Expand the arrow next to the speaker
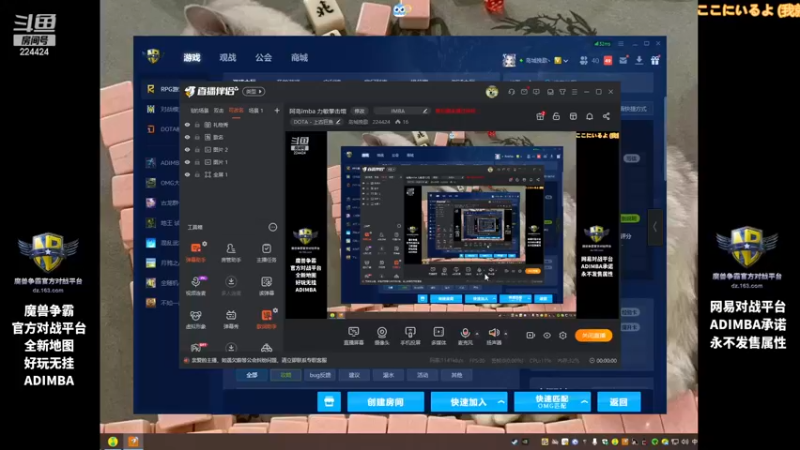Screen dimensions: 800x450 tap(506, 334)
